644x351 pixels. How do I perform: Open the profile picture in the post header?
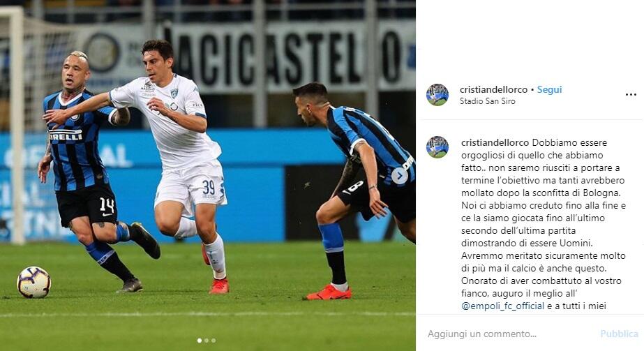[437, 95]
